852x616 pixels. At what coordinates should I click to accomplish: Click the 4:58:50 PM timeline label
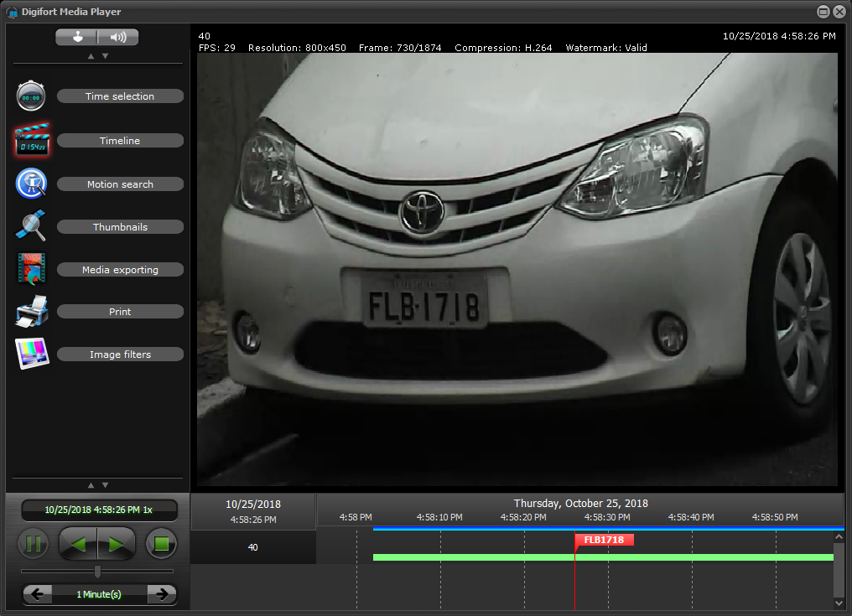(775, 517)
